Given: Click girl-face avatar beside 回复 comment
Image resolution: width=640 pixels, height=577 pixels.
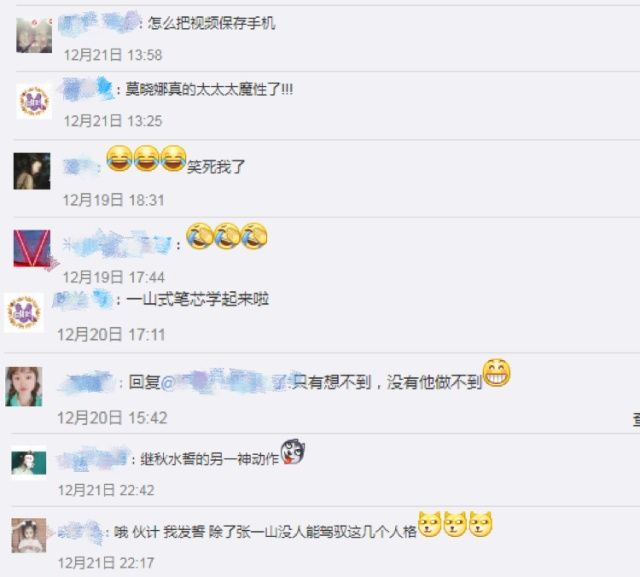Looking at the screenshot, I should coord(24,386).
